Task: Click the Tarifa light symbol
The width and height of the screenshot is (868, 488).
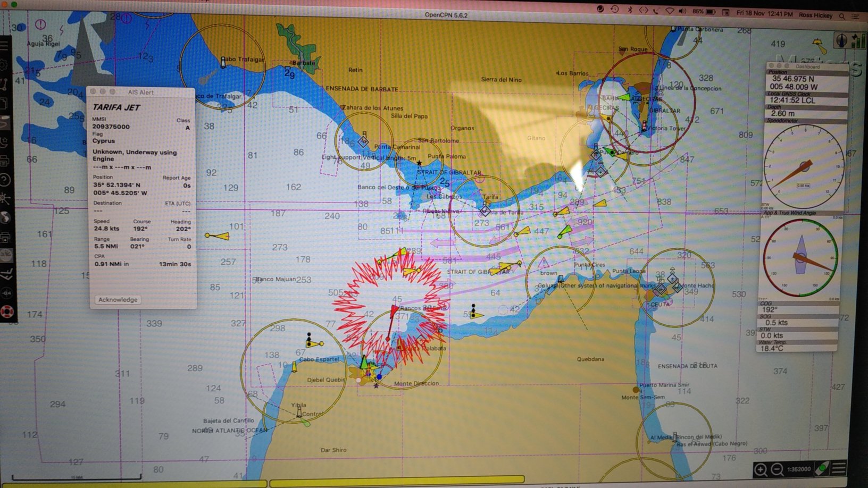Action: point(485,211)
